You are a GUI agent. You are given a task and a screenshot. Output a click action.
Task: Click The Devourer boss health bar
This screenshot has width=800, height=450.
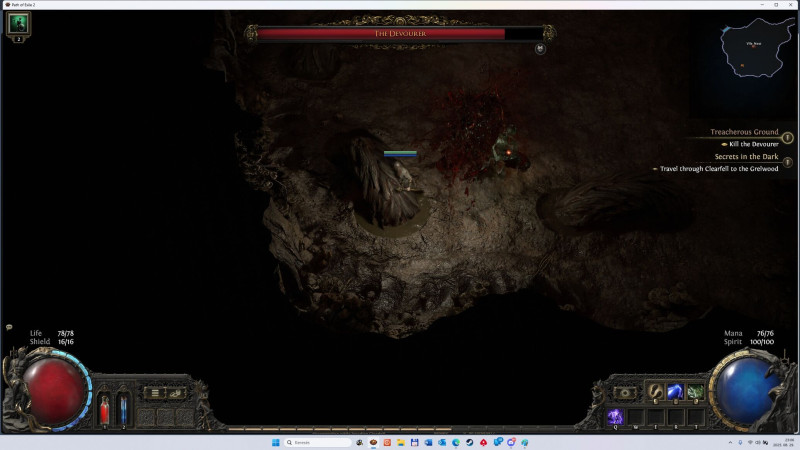(400, 34)
